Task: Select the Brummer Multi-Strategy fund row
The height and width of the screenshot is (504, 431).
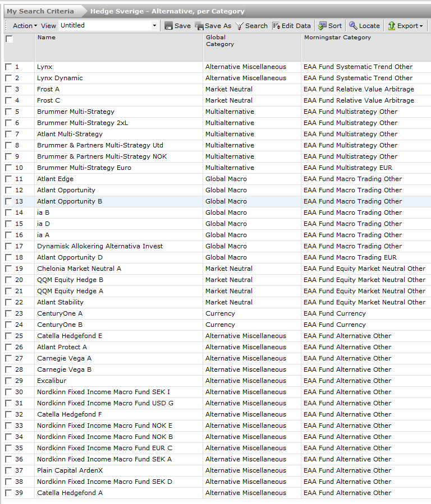Action: (x=76, y=112)
